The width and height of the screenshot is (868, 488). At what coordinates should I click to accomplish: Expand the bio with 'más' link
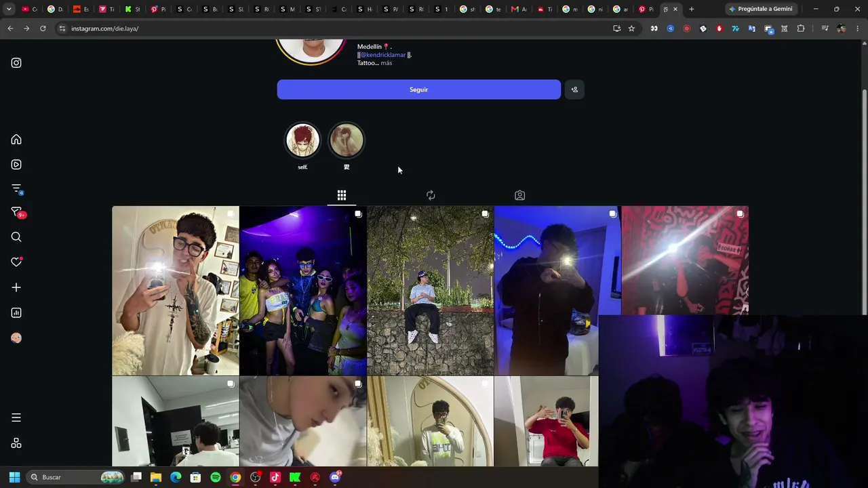pyautogui.click(x=387, y=63)
